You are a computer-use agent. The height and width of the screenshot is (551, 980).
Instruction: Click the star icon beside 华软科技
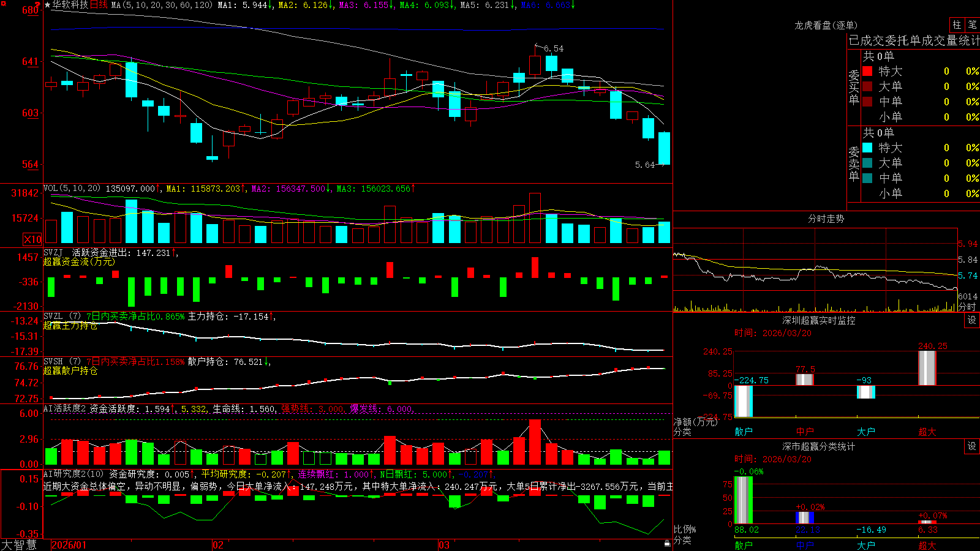pyautogui.click(x=47, y=5)
